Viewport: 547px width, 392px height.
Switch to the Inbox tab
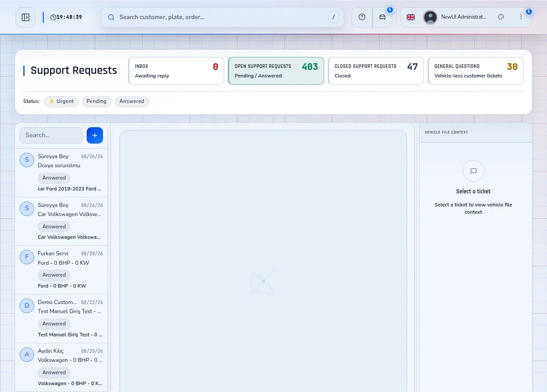(176, 71)
